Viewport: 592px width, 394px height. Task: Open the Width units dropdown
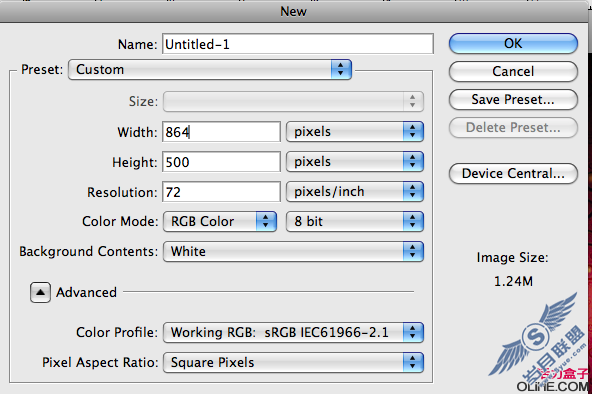pos(355,132)
